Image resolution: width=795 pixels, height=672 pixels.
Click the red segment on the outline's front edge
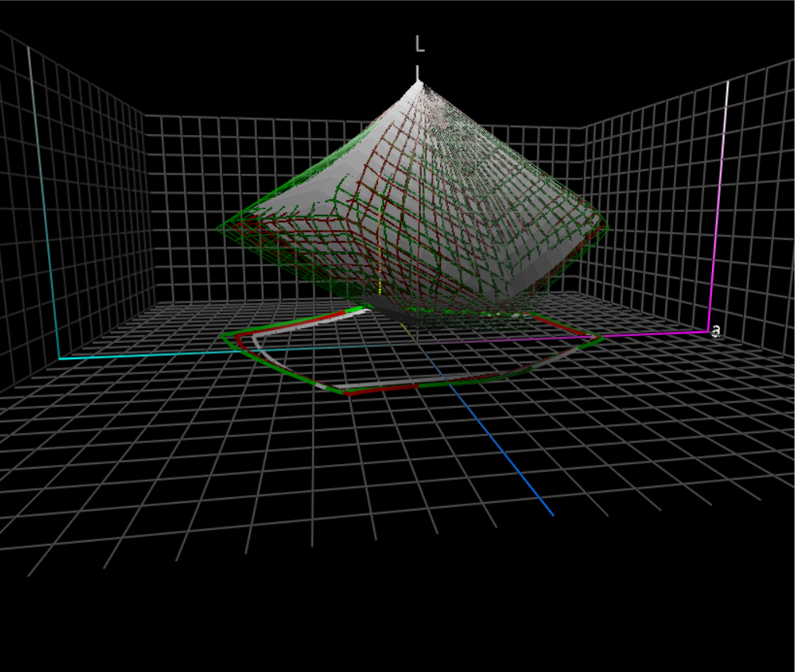(x=380, y=388)
